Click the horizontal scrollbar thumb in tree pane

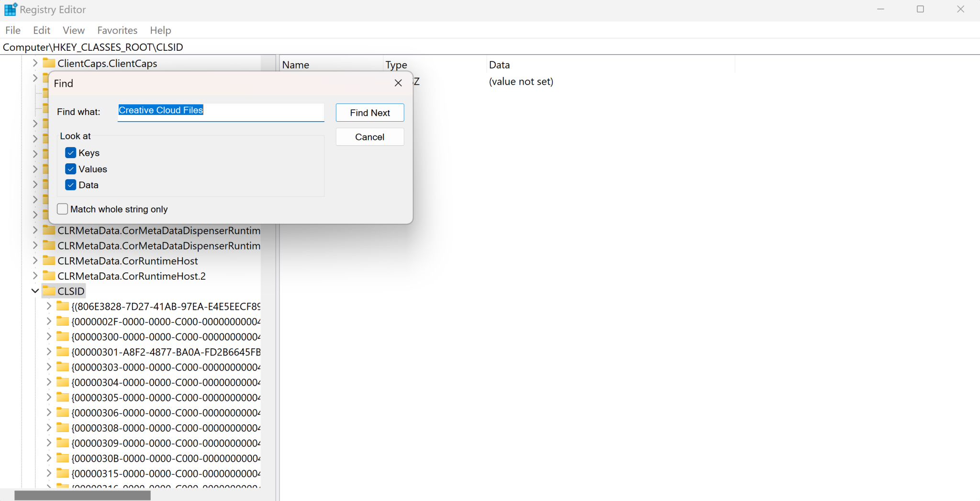pos(82,495)
